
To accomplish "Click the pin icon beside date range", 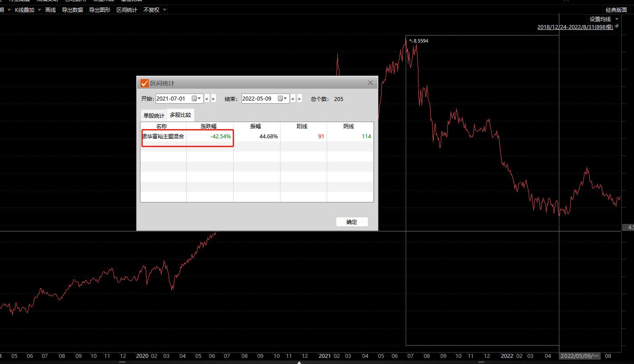I will 617,27.
